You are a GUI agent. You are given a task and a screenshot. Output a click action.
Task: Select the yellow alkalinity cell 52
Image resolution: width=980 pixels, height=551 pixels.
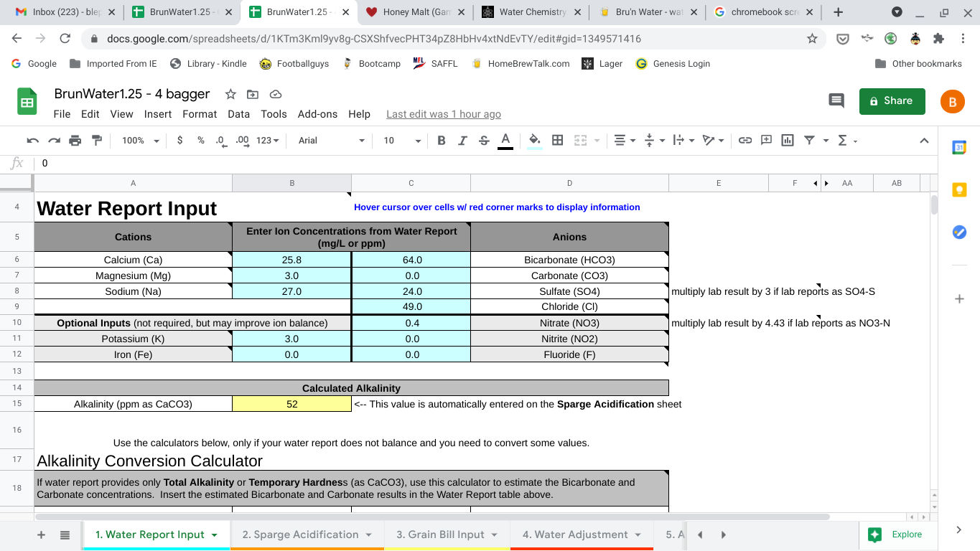coord(291,404)
